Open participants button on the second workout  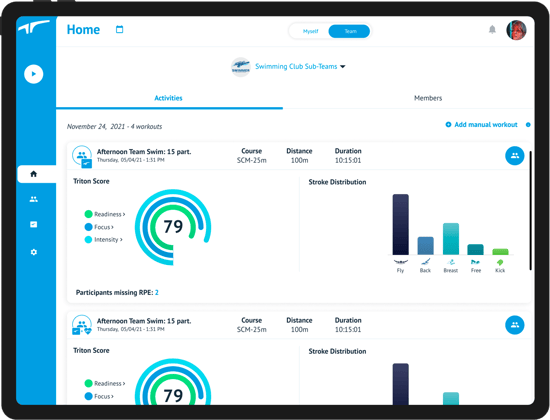point(515,325)
